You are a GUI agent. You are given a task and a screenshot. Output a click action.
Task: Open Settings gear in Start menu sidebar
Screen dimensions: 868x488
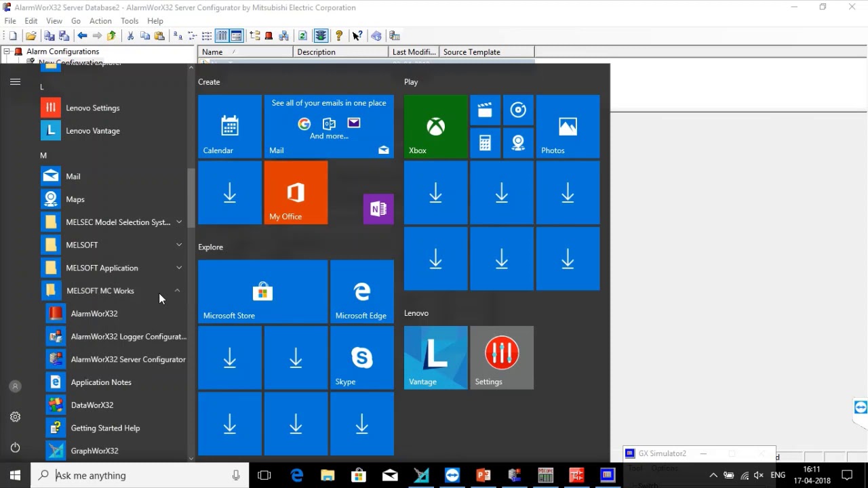point(15,417)
